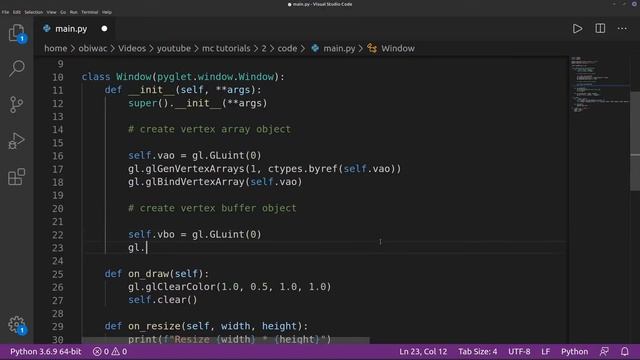
Task: Click the horizontal editor scrollbar
Action: click(x=225, y=340)
